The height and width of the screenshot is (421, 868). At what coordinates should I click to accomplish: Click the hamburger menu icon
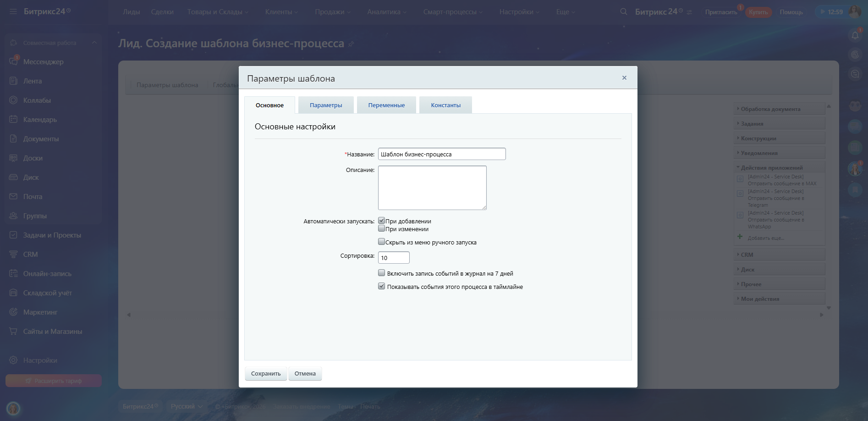[13, 11]
